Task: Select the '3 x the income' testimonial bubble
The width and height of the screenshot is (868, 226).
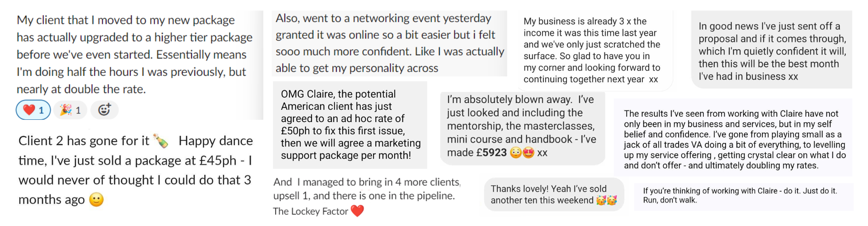Action: pos(593,50)
